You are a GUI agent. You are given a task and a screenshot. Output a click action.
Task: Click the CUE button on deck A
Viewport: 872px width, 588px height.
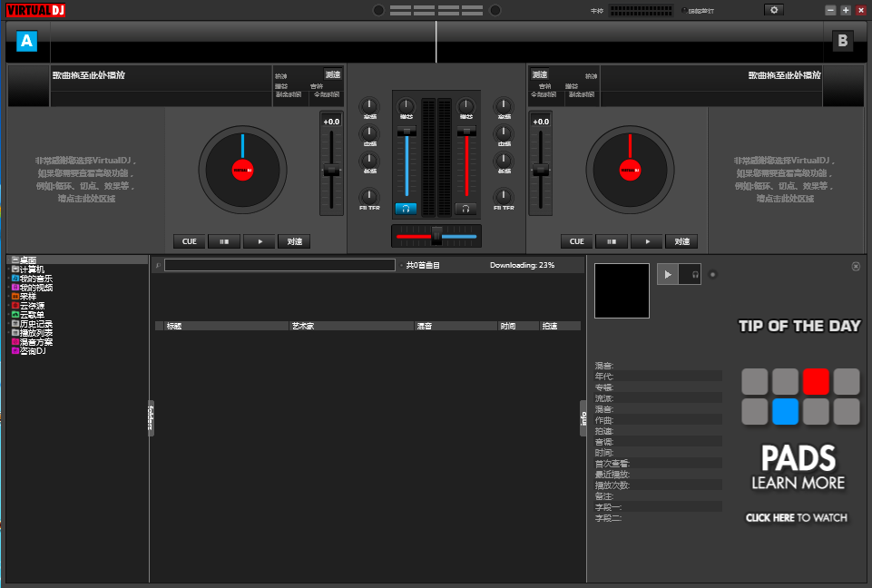[x=189, y=241]
